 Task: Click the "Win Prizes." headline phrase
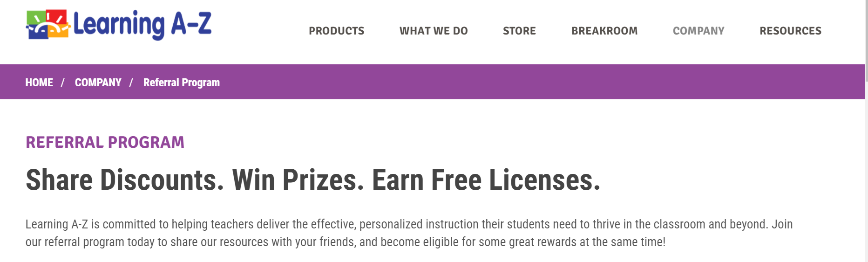tap(298, 180)
